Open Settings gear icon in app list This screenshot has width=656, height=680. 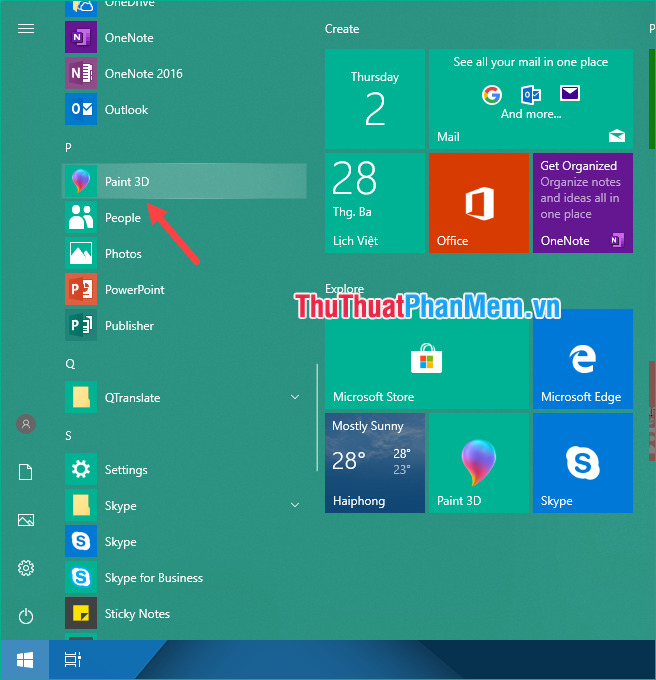(x=81, y=469)
